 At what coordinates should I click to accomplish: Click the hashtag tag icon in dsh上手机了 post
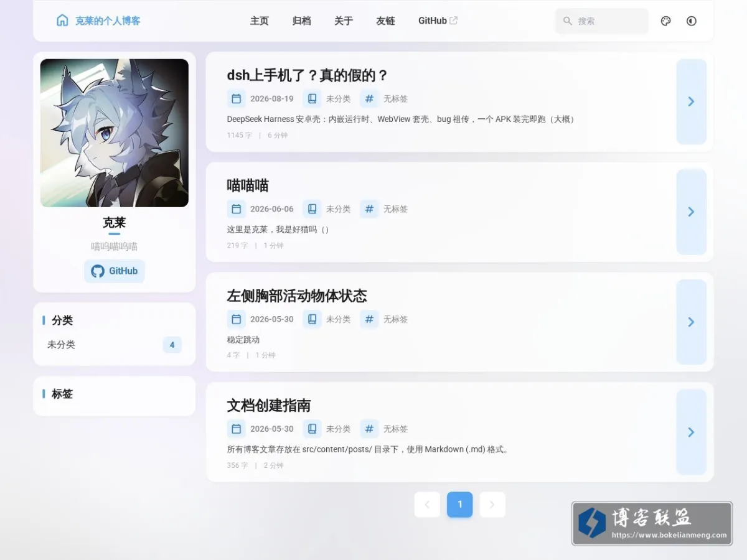369,99
